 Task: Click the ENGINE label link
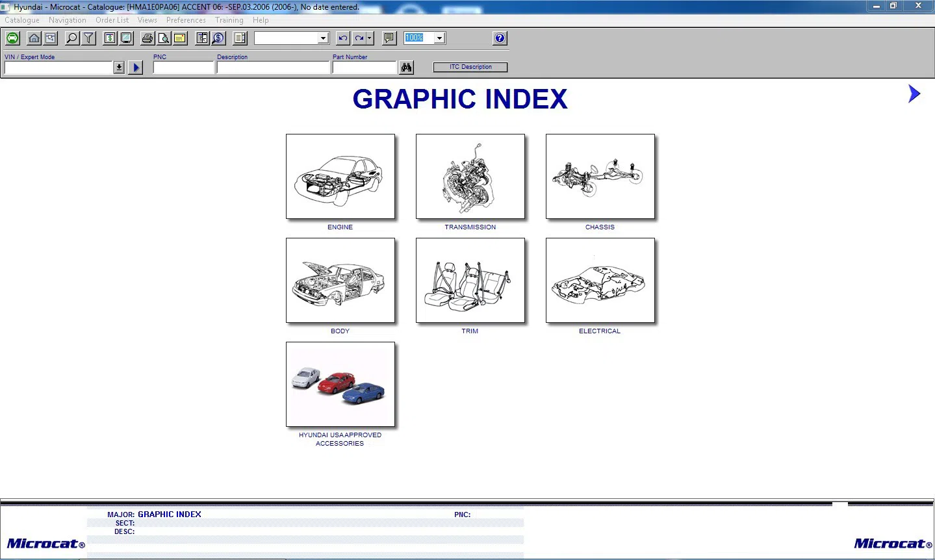340,227
